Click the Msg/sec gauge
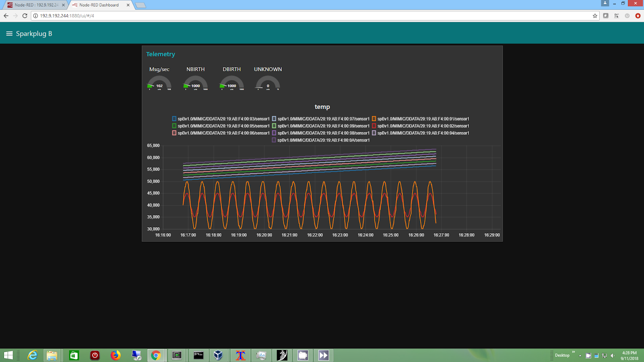The width and height of the screenshot is (644, 362). point(159,83)
